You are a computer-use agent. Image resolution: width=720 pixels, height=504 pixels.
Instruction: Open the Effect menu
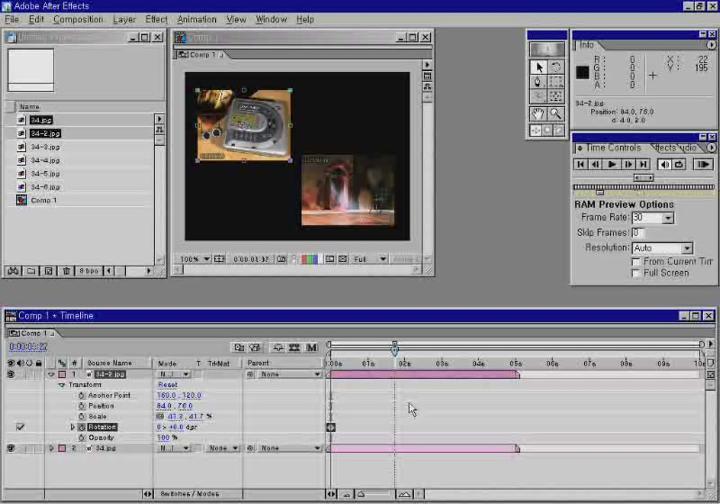coord(157,19)
